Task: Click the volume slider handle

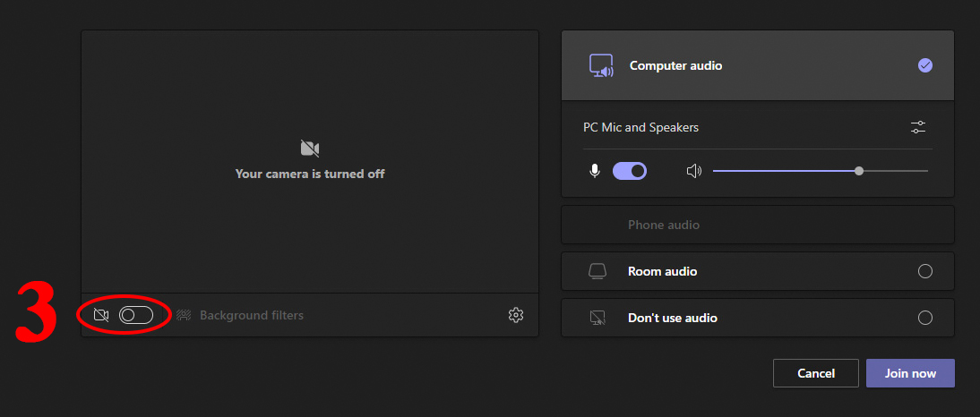Action: [859, 170]
